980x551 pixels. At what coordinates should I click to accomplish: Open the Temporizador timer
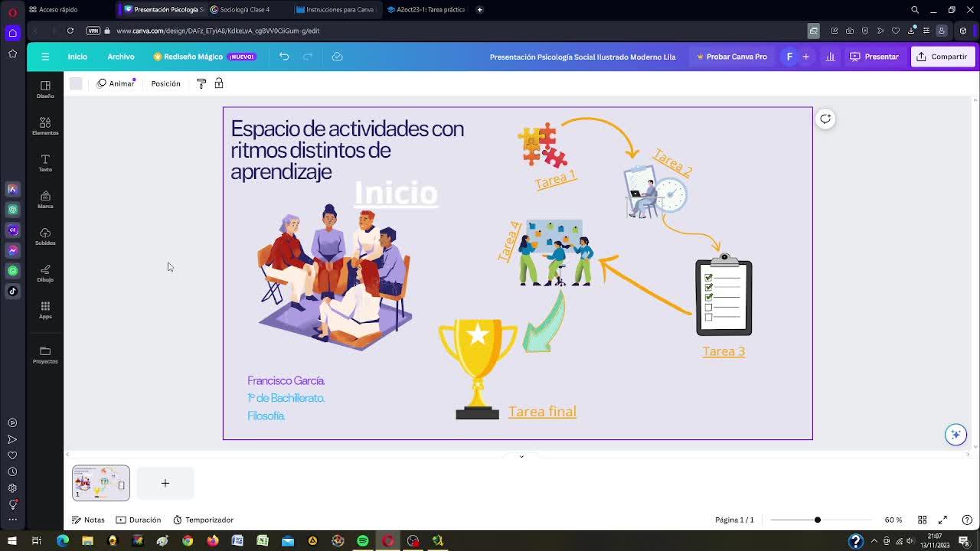pyautogui.click(x=203, y=520)
